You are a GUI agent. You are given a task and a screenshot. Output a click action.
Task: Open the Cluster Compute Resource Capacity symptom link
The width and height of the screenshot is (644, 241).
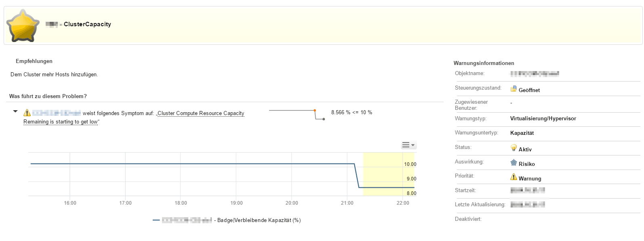pyautogui.click(x=201, y=113)
